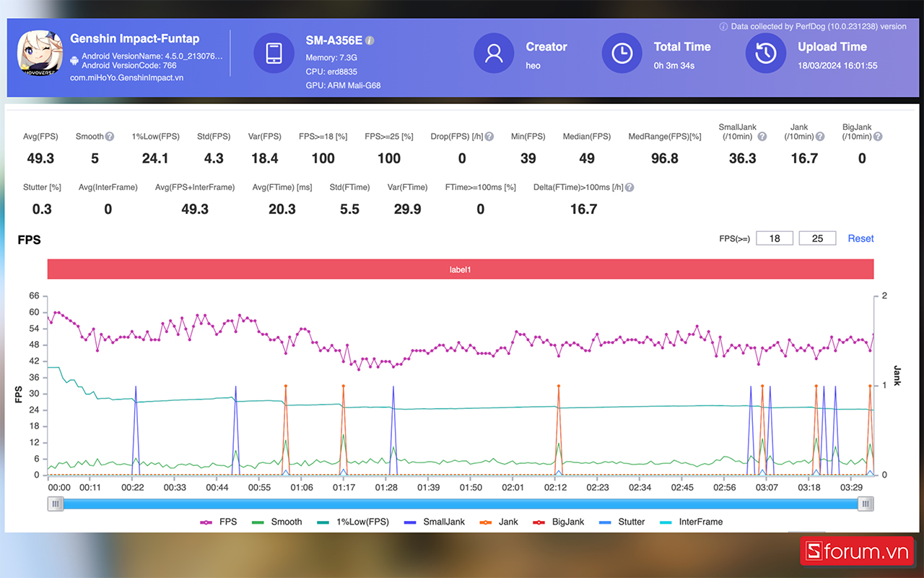Image resolution: width=924 pixels, height=578 pixels.
Task: Click info icon before Data collected by PerfDog
Action: click(723, 27)
